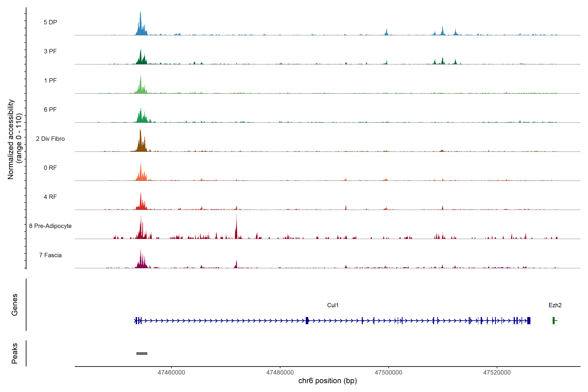Image resolution: width=588 pixels, height=392 pixels.
Task: Click the 3 PF track label
Action: pos(50,51)
